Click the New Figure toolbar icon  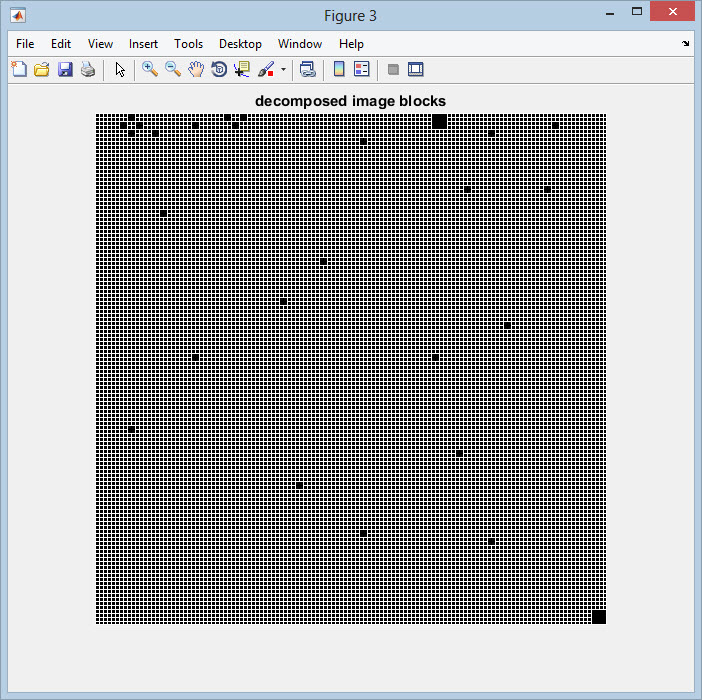(19, 69)
